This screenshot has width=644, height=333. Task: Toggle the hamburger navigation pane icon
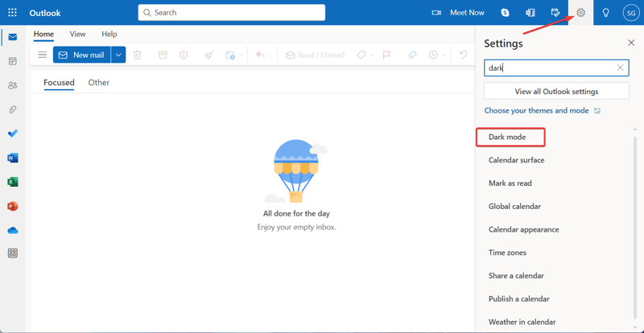pyautogui.click(x=43, y=55)
